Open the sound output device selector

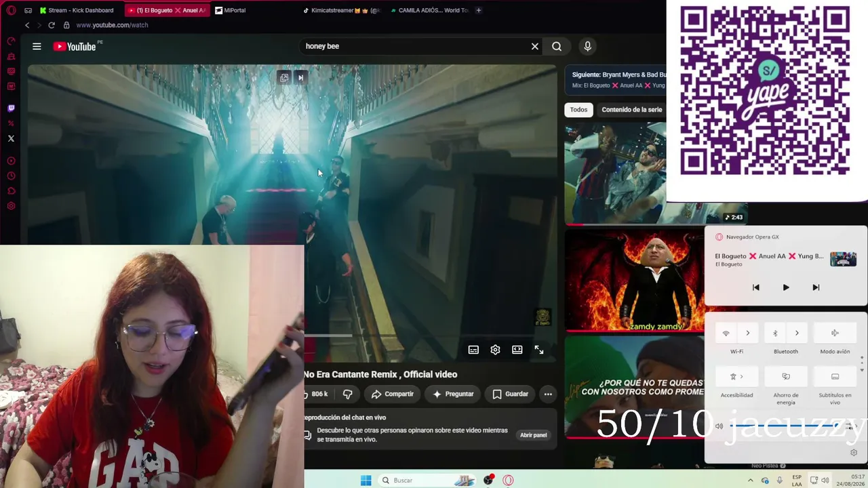pos(850,426)
